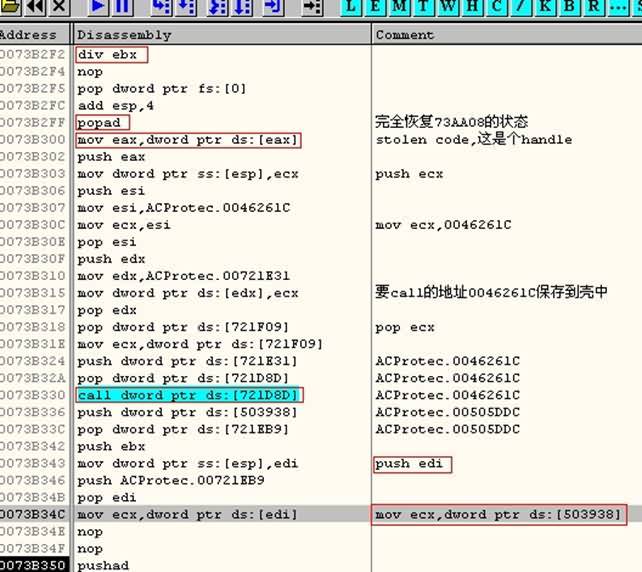Click Go to address arrow icon

pyautogui.click(x=313, y=7)
